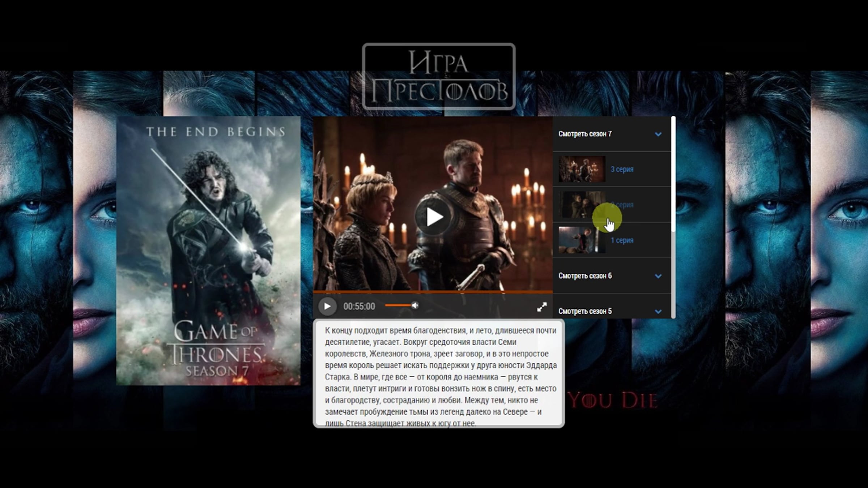Viewport: 868px width, 488px height.
Task: Expand the 'Смотреть сезон 6' chevron
Action: [658, 276]
